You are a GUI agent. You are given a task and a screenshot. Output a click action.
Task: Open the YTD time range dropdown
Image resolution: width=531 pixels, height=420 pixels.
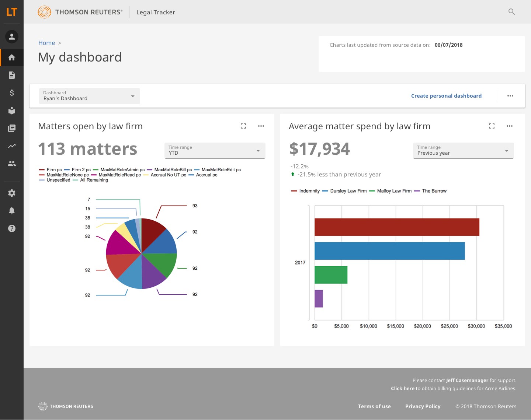(215, 151)
